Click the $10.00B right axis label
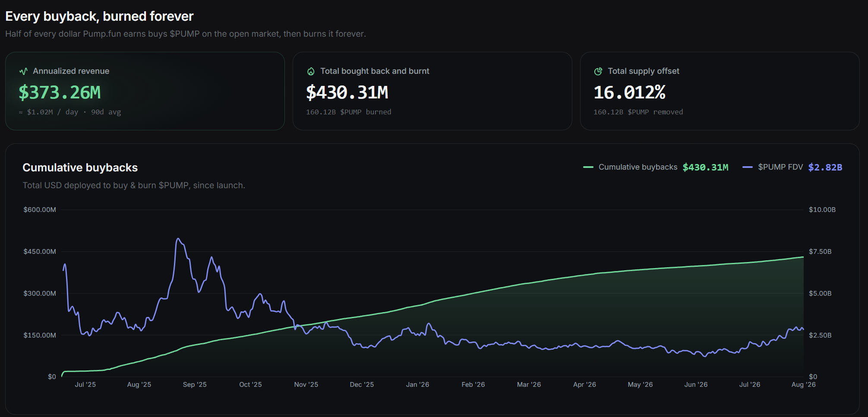Viewport: 868px width, 417px height. click(x=822, y=210)
